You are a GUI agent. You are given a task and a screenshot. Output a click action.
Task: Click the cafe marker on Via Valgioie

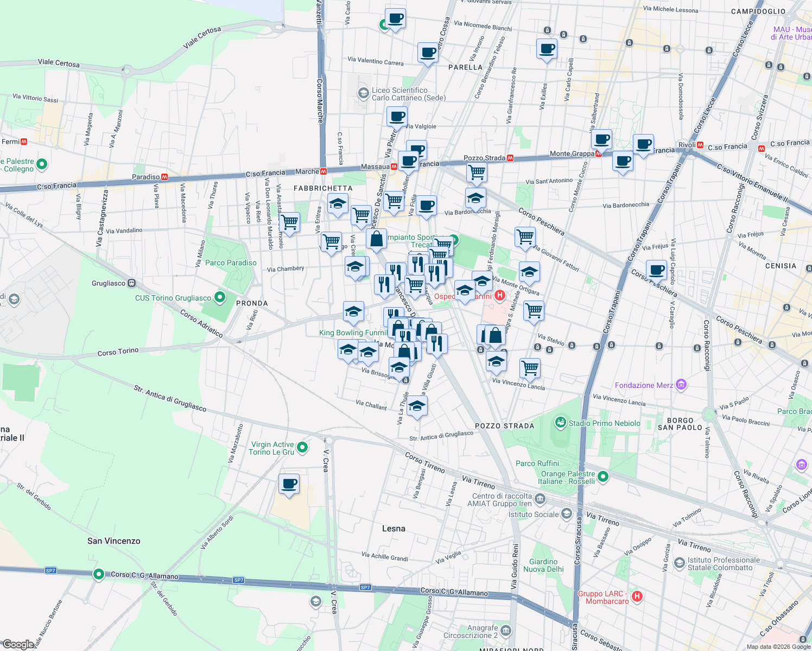[397, 117]
